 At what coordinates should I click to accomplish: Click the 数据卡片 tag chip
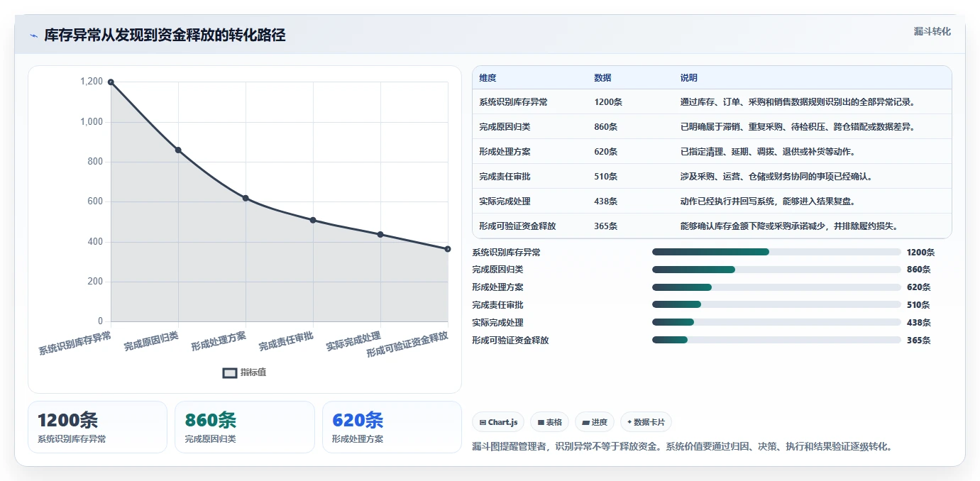pos(646,422)
